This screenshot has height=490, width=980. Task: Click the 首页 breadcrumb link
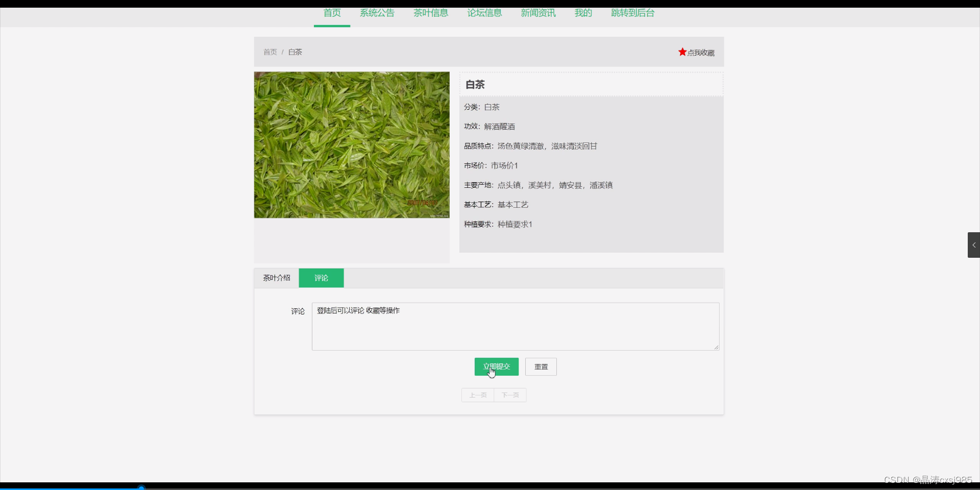pyautogui.click(x=270, y=52)
